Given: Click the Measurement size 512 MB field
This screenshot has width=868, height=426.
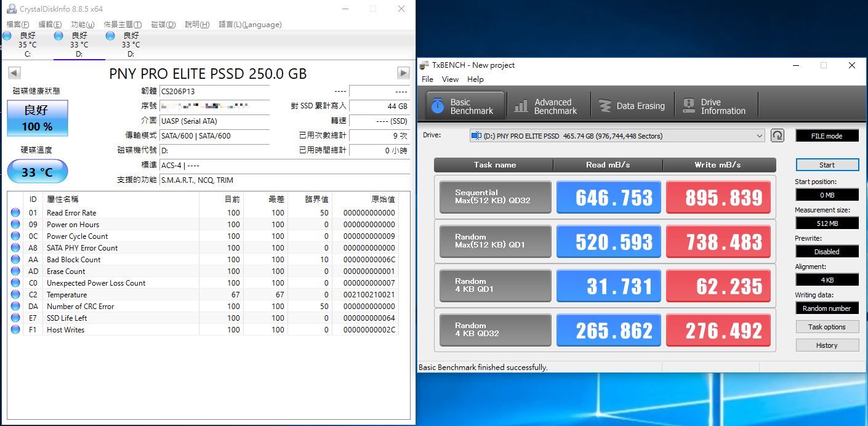Looking at the screenshot, I should (827, 223).
